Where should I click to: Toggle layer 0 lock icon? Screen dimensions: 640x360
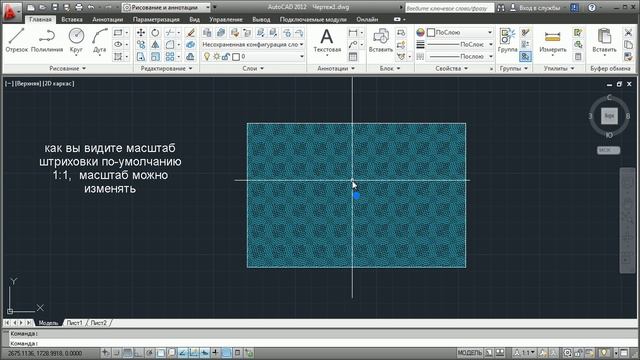click(x=226, y=57)
